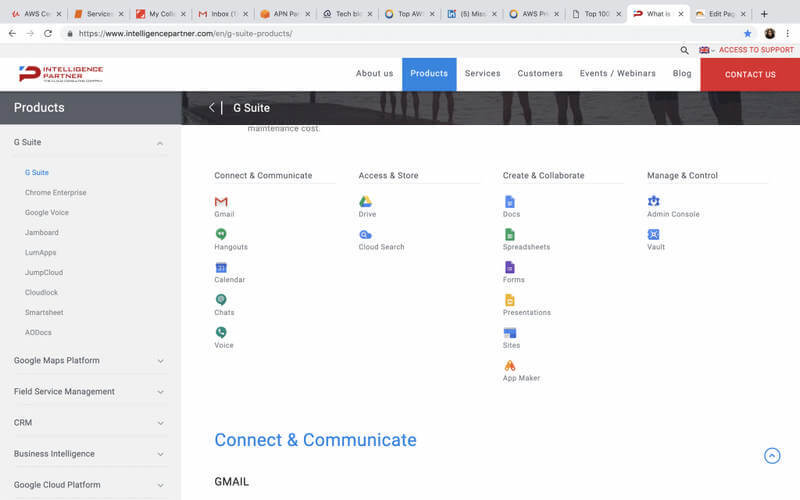Open the AODocs sidebar link

[38, 332]
